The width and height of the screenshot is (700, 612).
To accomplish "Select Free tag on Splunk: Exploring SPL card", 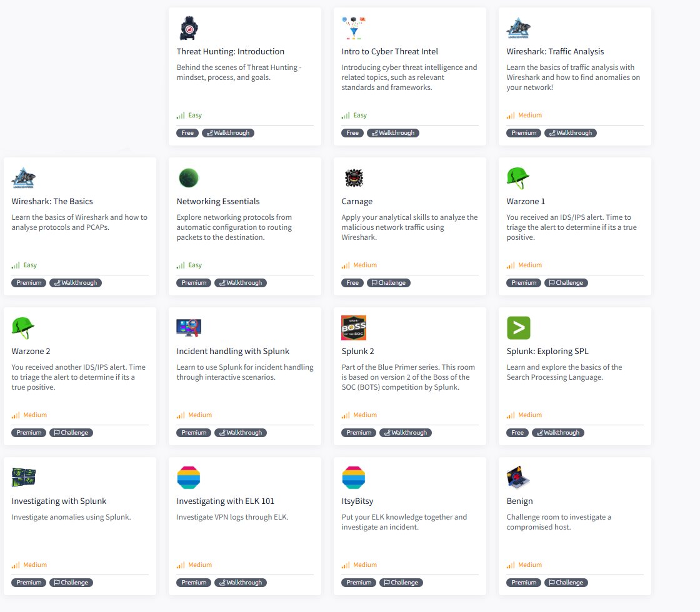I will (517, 433).
